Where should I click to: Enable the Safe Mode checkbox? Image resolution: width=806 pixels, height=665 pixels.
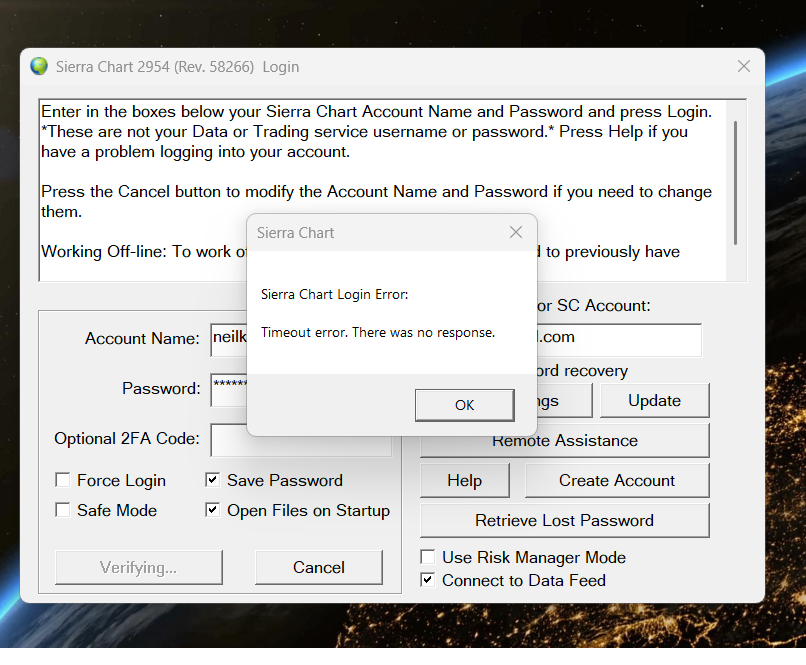63,510
